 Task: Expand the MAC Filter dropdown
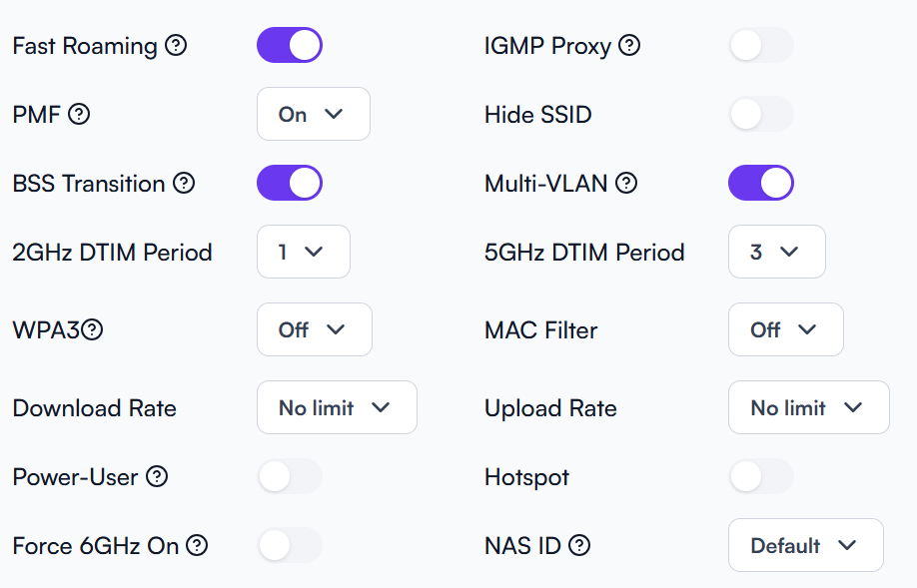click(x=786, y=329)
